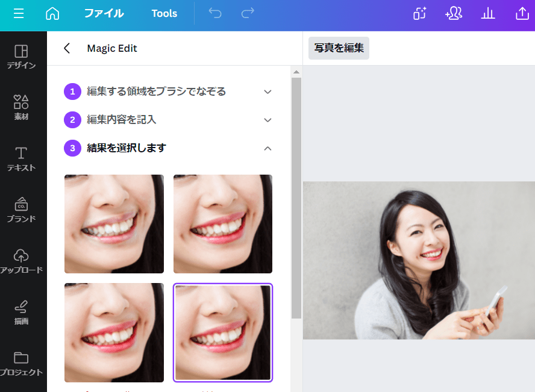
Task: Open the Tools menu
Action: coord(164,13)
